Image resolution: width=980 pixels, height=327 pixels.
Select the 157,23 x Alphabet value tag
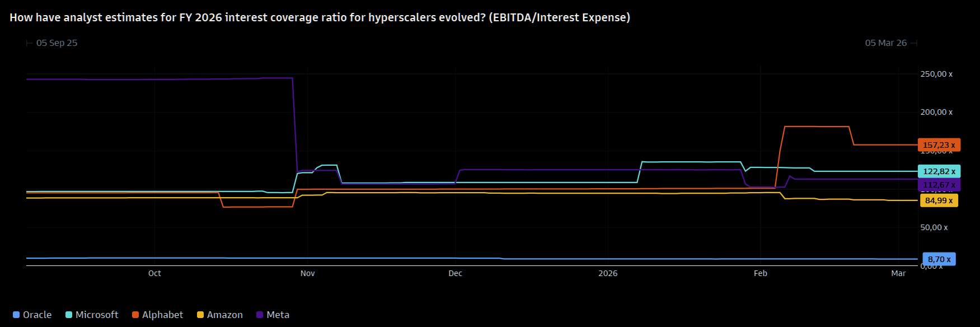(939, 145)
